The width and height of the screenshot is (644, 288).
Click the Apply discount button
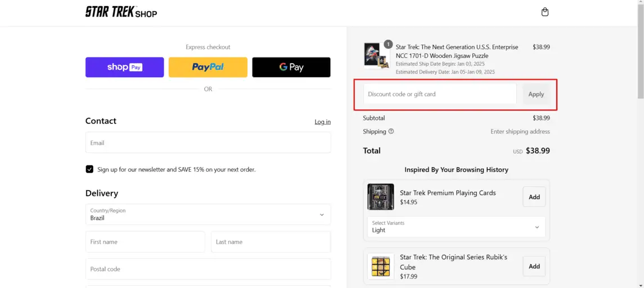coord(536,94)
